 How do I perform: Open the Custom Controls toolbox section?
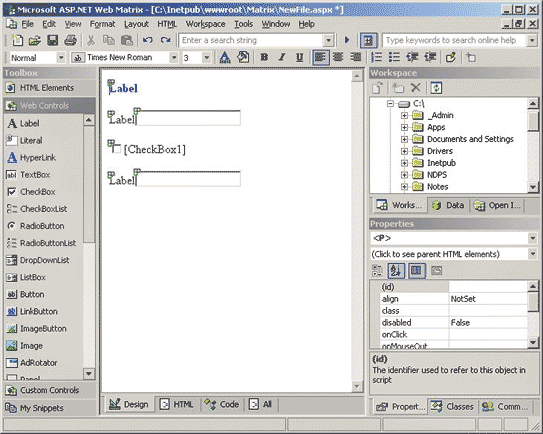tap(49, 390)
